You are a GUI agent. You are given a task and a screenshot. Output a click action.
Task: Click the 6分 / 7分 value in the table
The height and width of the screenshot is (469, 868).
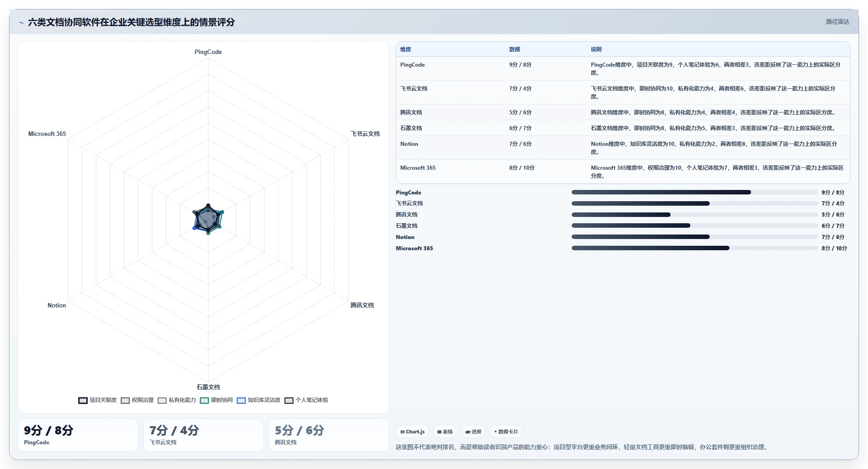pos(520,128)
